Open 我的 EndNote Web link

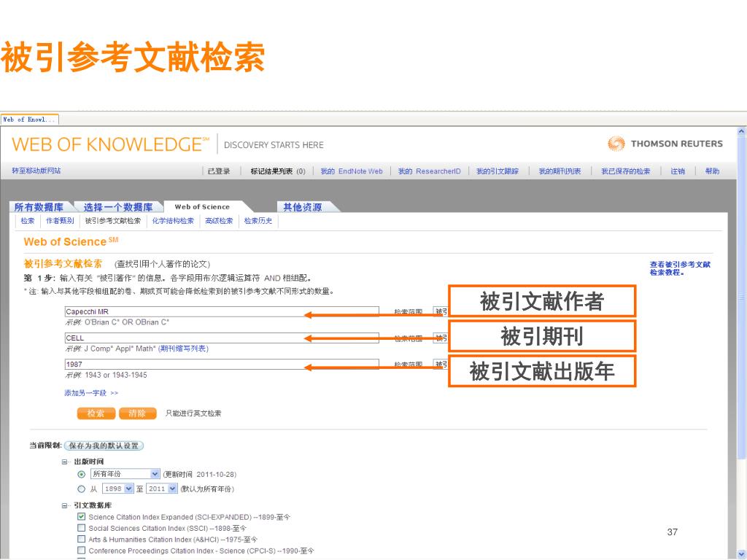352,171
